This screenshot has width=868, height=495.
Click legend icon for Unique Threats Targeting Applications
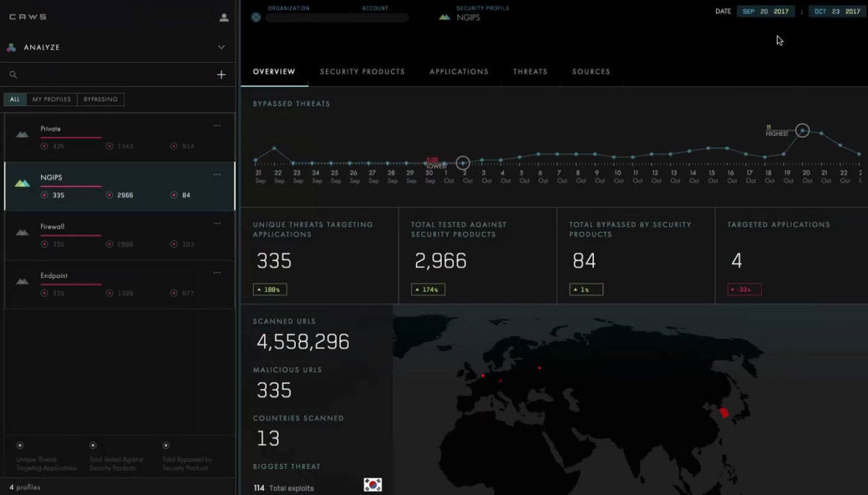click(x=20, y=446)
